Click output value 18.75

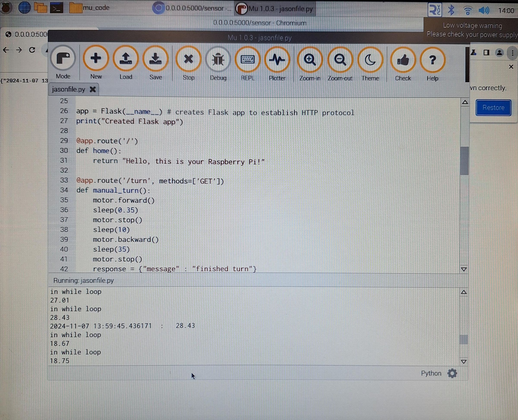pos(60,361)
